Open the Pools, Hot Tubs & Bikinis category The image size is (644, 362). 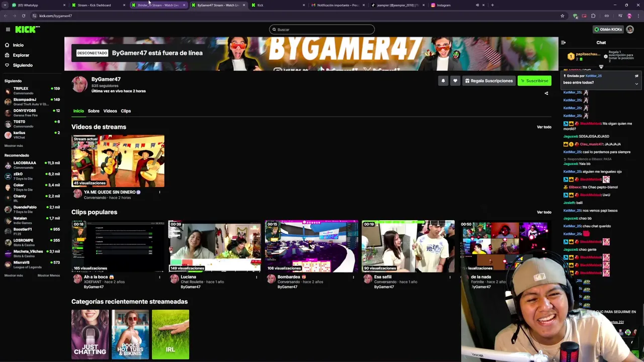coord(130,334)
